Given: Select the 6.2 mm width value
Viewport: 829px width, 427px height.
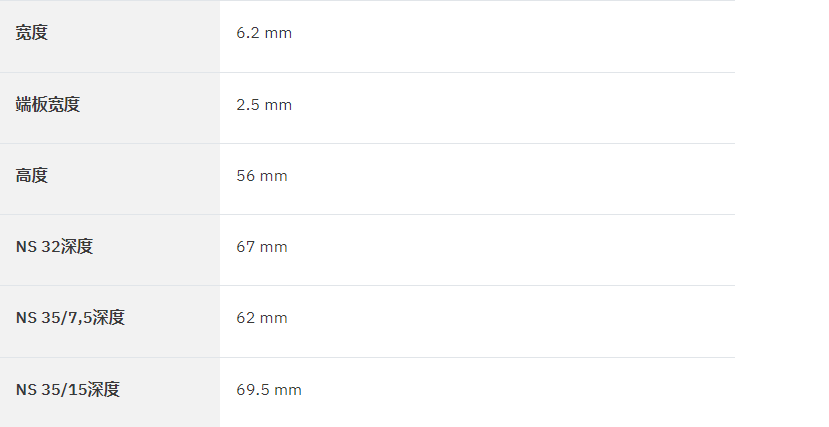Looking at the screenshot, I should click(x=264, y=33).
